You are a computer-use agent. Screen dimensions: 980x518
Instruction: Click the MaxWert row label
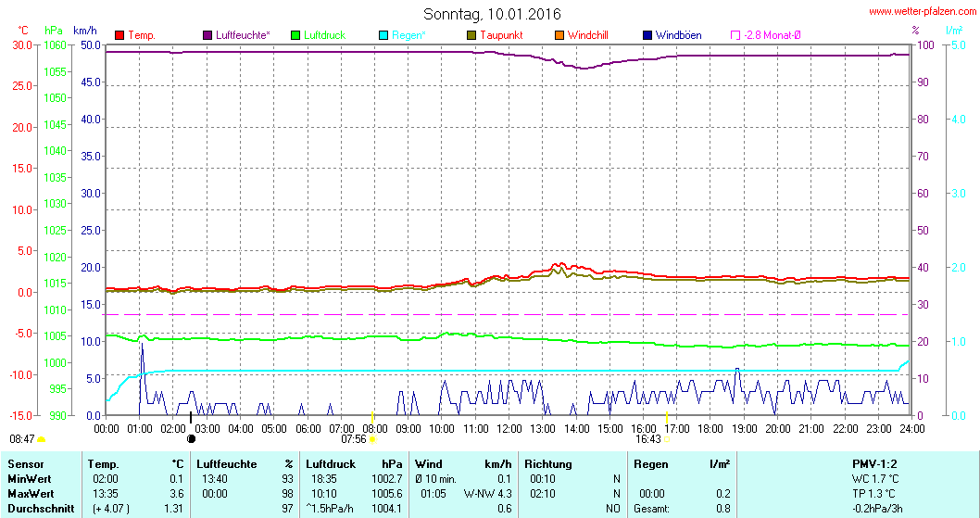[x=31, y=494]
